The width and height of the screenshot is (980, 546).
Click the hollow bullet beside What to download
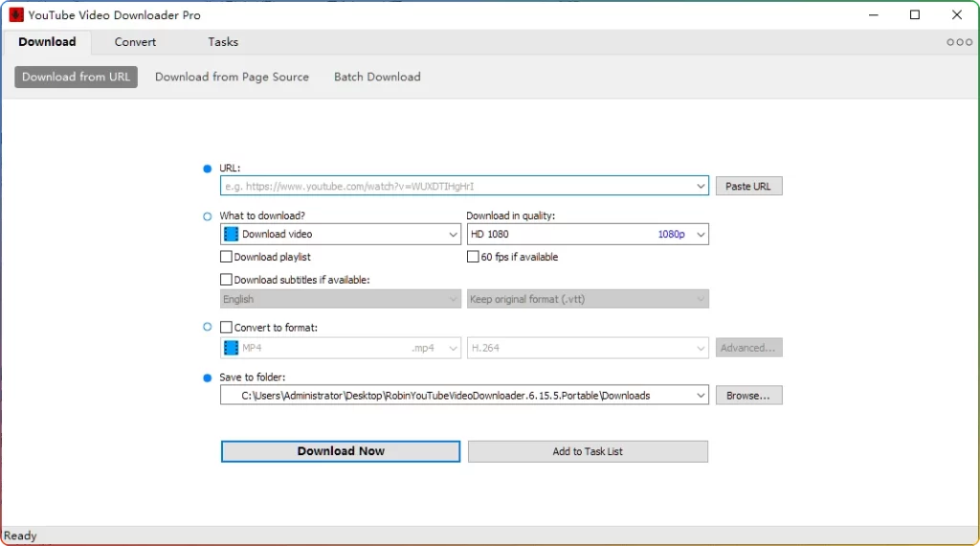pos(208,216)
